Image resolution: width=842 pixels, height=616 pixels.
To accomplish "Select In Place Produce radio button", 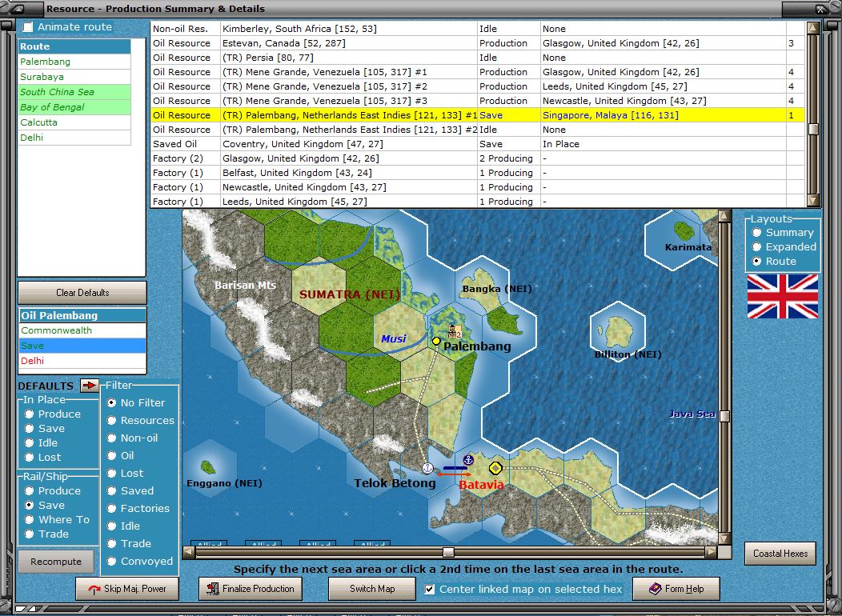I will point(29,414).
